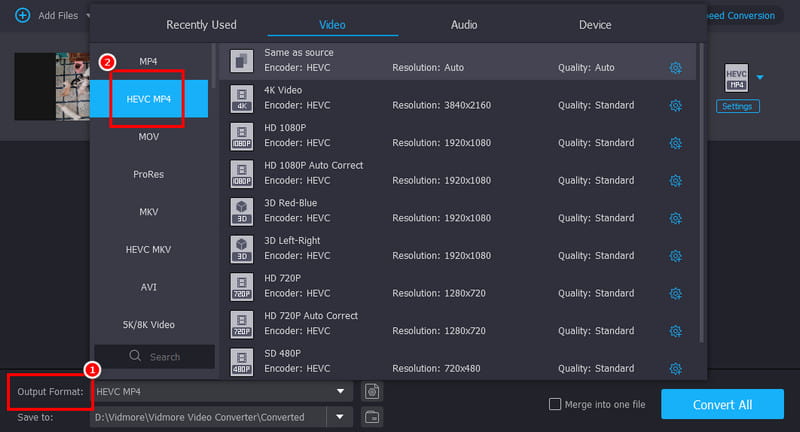Switch to the Audio tab
Screen dimensions: 800x432
click(x=464, y=24)
